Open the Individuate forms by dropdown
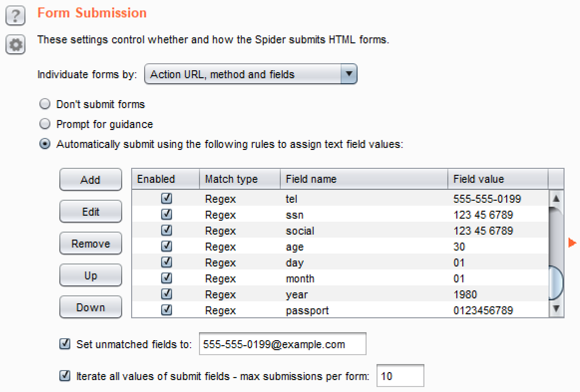The width and height of the screenshot is (580, 392). (x=250, y=75)
